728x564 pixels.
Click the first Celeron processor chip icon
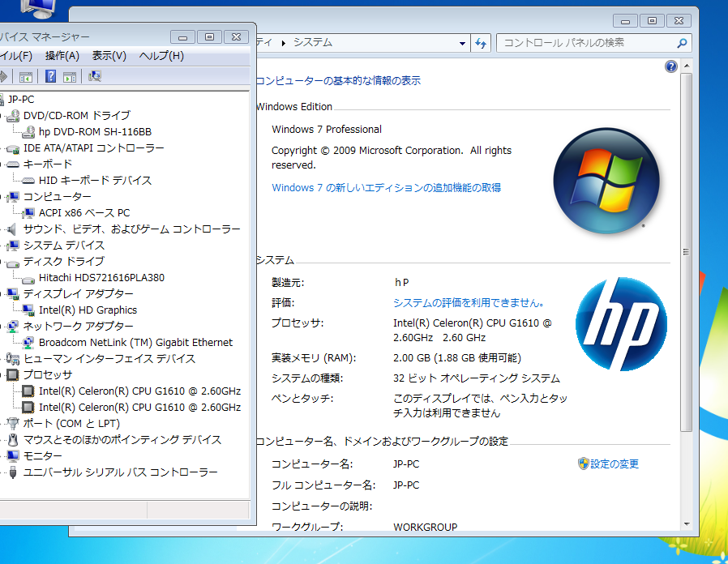pyautogui.click(x=28, y=391)
